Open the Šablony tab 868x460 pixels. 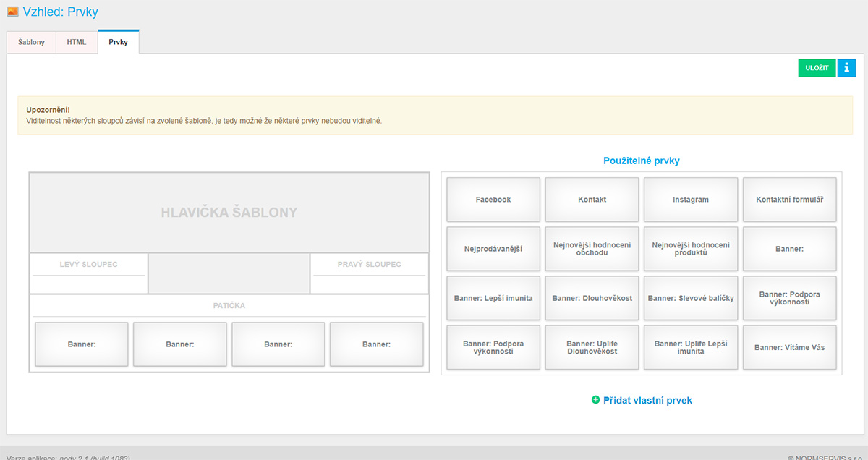click(31, 42)
